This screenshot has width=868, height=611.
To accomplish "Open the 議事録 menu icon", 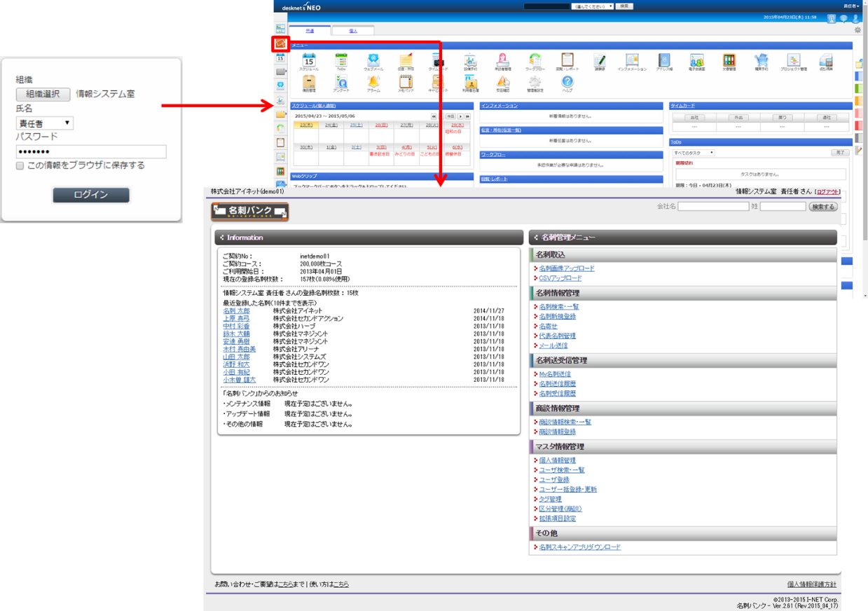I will coord(600,61).
